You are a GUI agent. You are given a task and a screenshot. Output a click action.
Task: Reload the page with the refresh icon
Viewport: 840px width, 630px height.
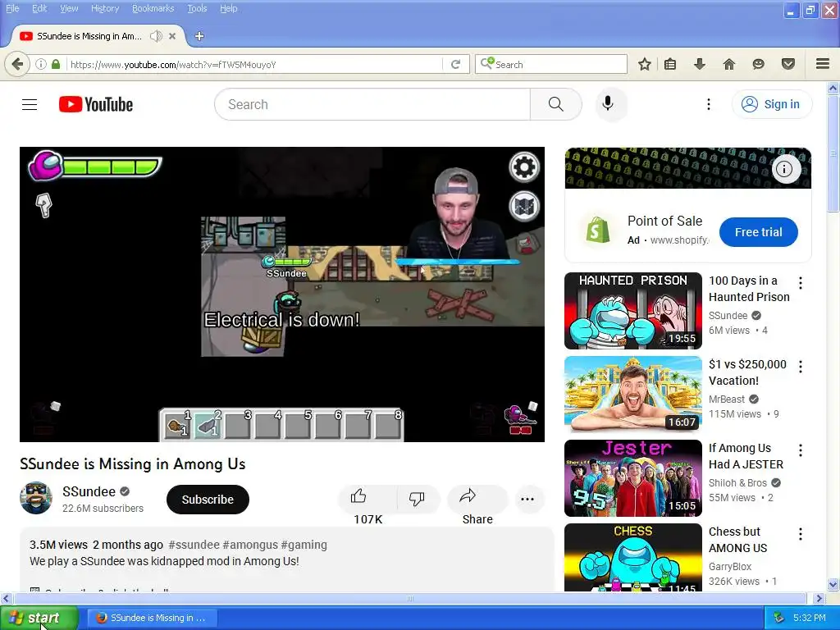coord(456,64)
